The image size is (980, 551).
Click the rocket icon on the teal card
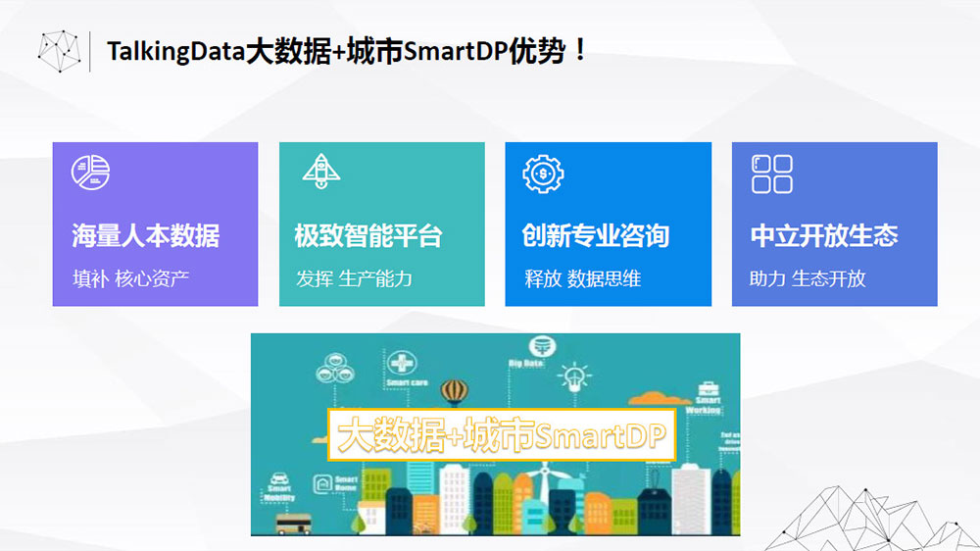pyautogui.click(x=321, y=171)
